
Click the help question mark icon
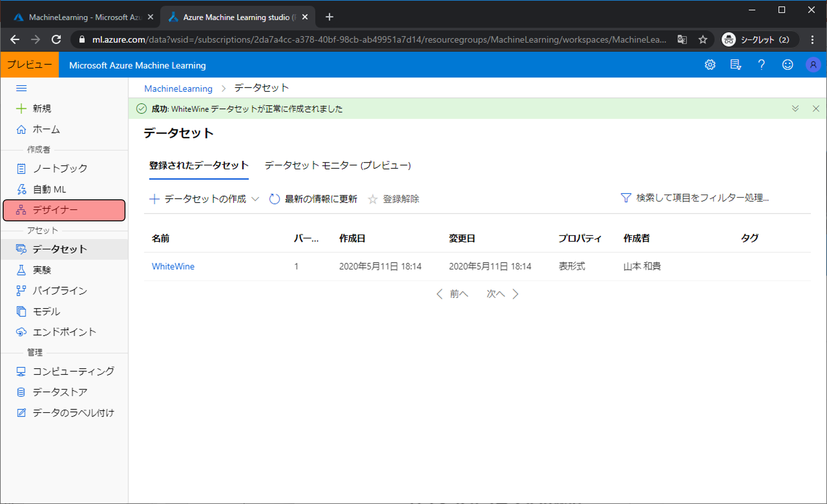(761, 65)
